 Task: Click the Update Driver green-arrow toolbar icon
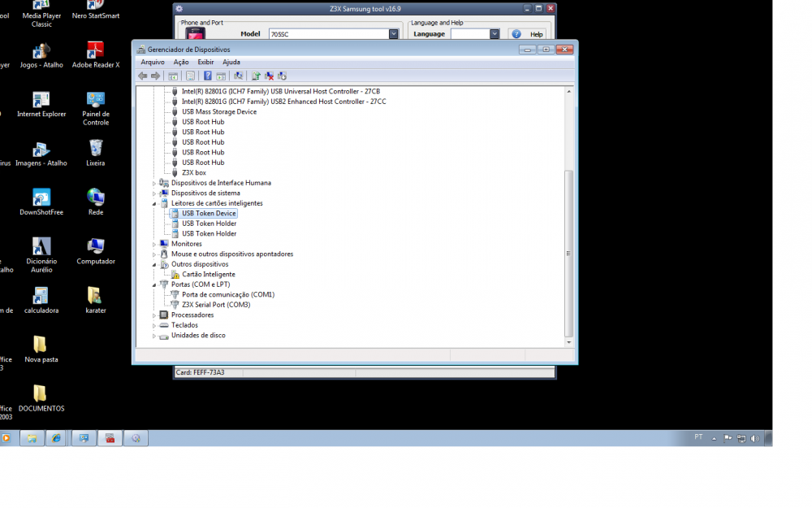256,76
